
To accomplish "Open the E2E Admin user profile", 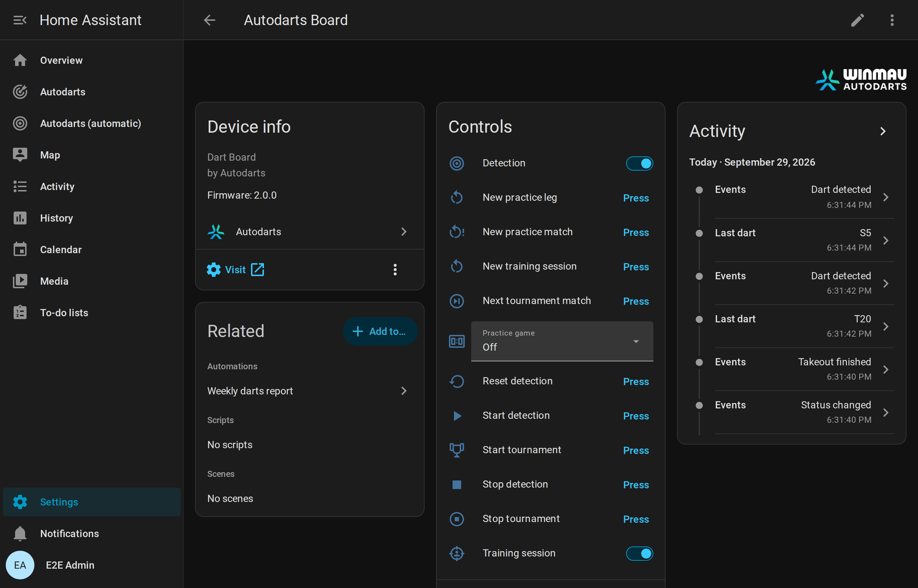I will pyautogui.click(x=92, y=565).
